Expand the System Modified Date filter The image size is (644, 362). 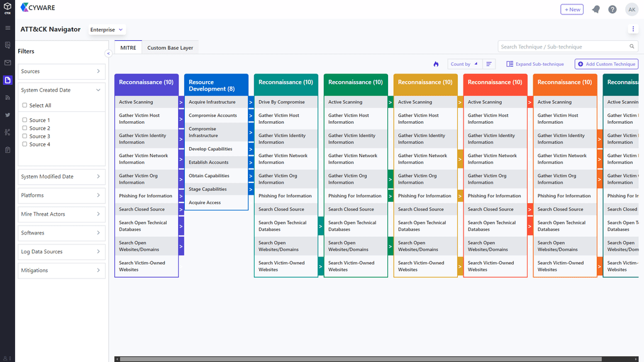[62, 177]
